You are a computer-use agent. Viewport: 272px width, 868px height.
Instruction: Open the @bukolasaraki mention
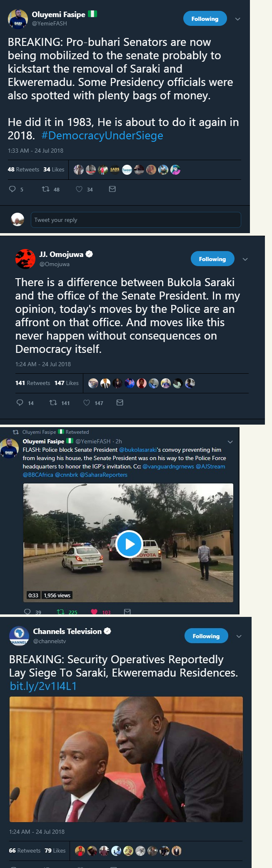pos(138,450)
